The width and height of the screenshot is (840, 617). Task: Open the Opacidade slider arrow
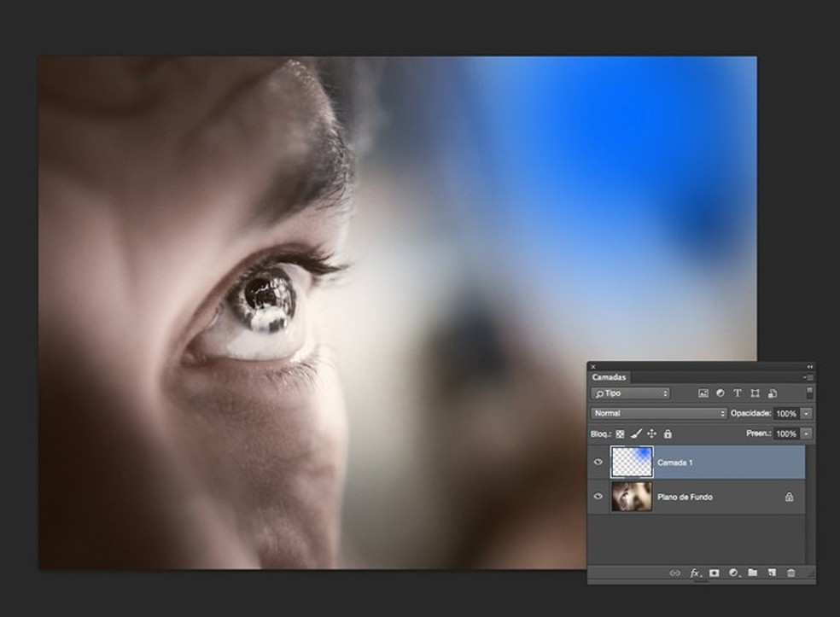806,414
